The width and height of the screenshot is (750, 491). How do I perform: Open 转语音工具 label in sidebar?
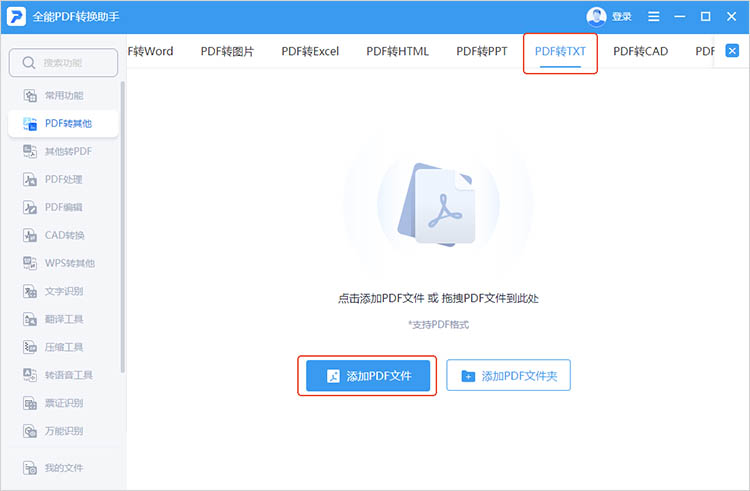[x=69, y=375]
